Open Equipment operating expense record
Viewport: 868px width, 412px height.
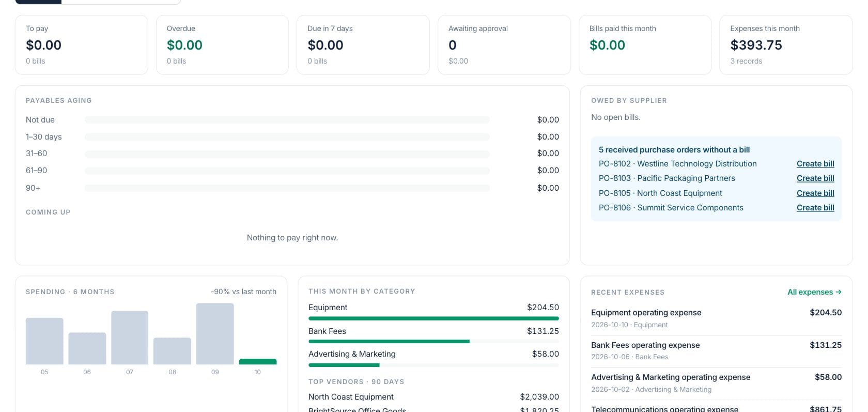(716, 318)
